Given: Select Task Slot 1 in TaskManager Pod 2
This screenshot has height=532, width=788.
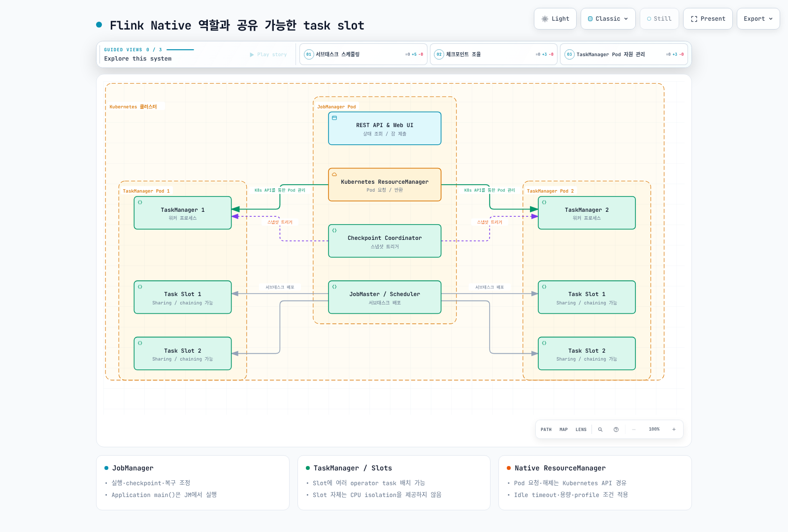Looking at the screenshot, I should click(x=587, y=297).
